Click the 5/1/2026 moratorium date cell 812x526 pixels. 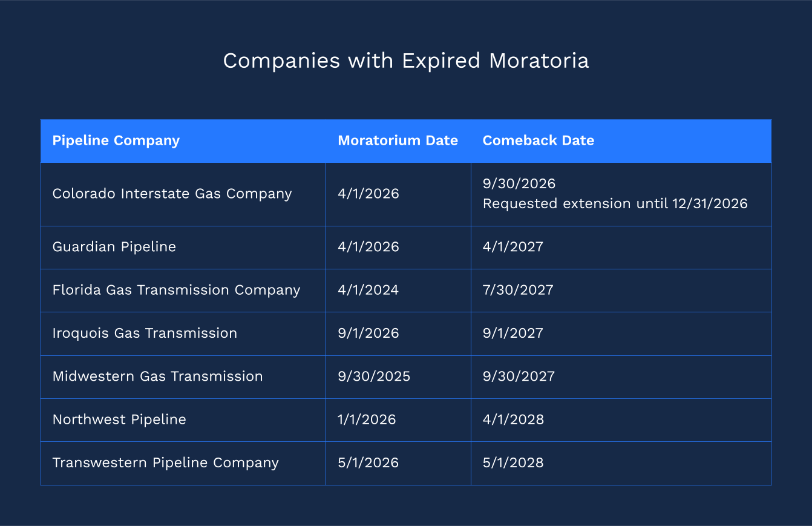pyautogui.click(x=368, y=463)
